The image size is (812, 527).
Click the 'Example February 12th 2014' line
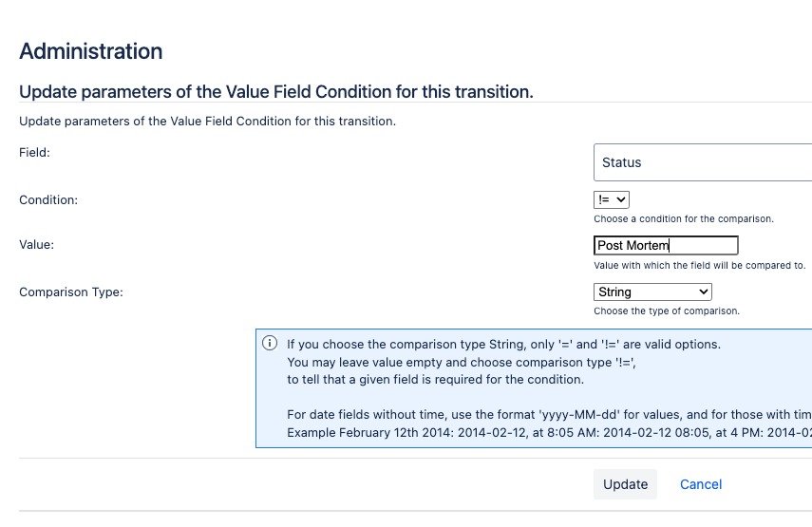(x=550, y=433)
